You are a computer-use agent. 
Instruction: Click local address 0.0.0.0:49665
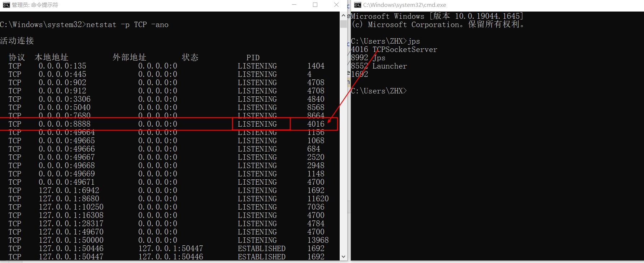pos(67,141)
